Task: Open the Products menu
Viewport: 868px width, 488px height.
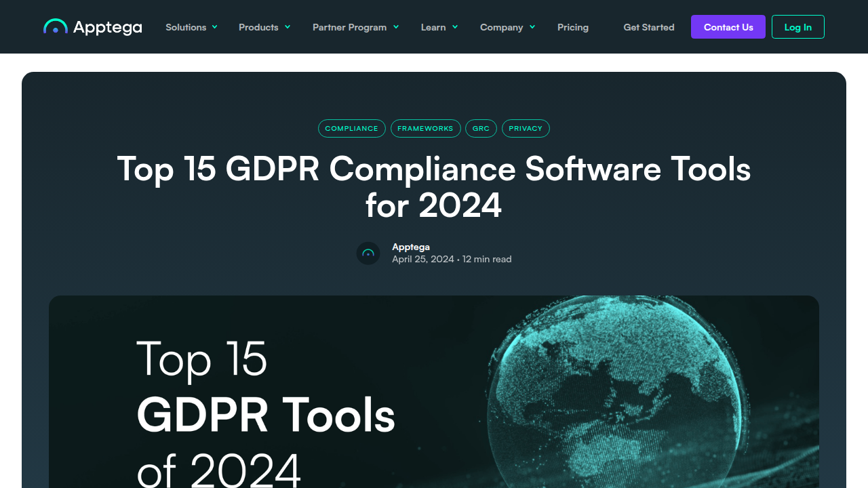Action: (258, 27)
